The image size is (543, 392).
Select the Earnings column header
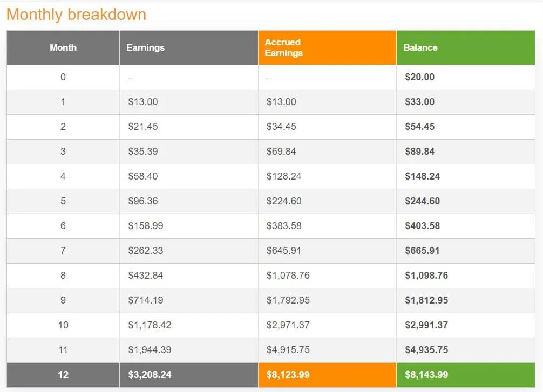coord(189,48)
